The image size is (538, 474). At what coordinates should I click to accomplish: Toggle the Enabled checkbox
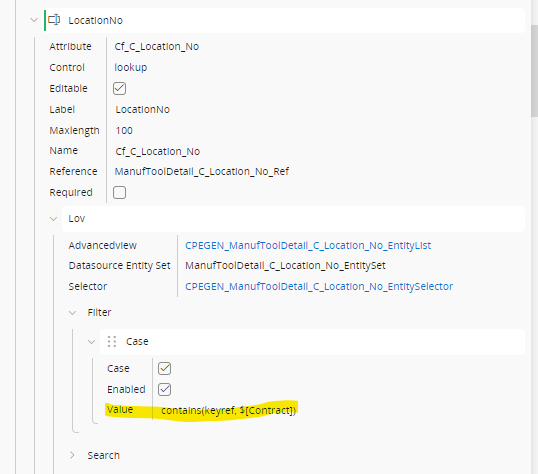(164, 389)
